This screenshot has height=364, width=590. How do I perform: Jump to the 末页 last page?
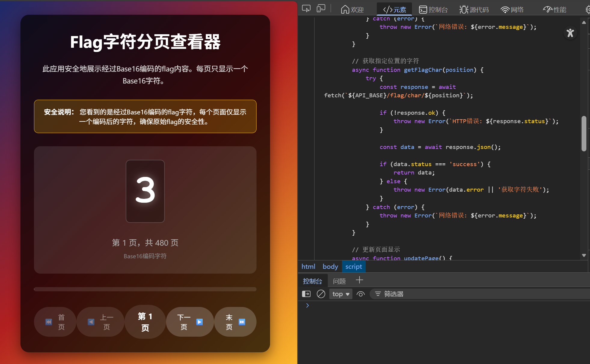(x=235, y=322)
